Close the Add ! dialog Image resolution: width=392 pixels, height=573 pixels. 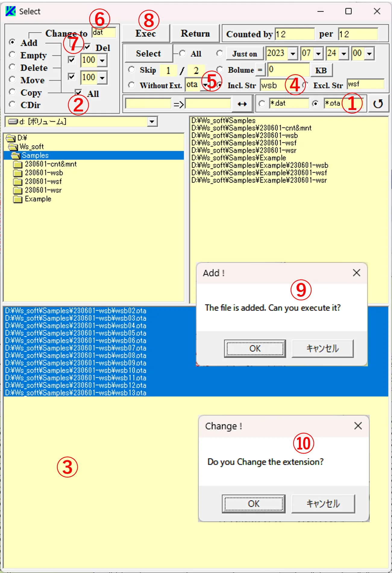[x=356, y=273]
